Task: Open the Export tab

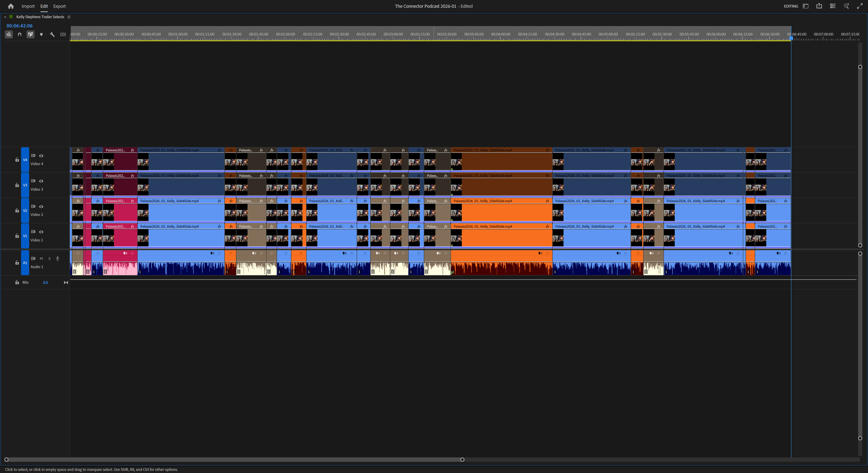Action: coord(59,6)
